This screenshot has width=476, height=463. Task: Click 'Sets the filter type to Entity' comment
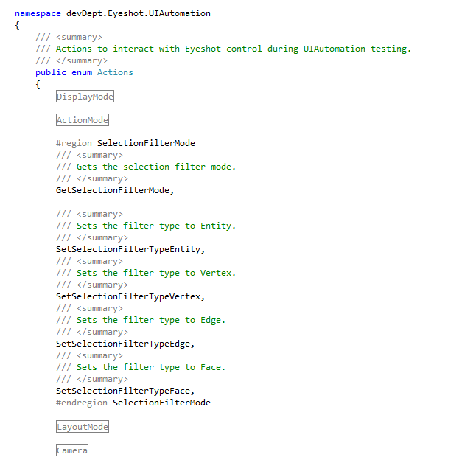(155, 226)
